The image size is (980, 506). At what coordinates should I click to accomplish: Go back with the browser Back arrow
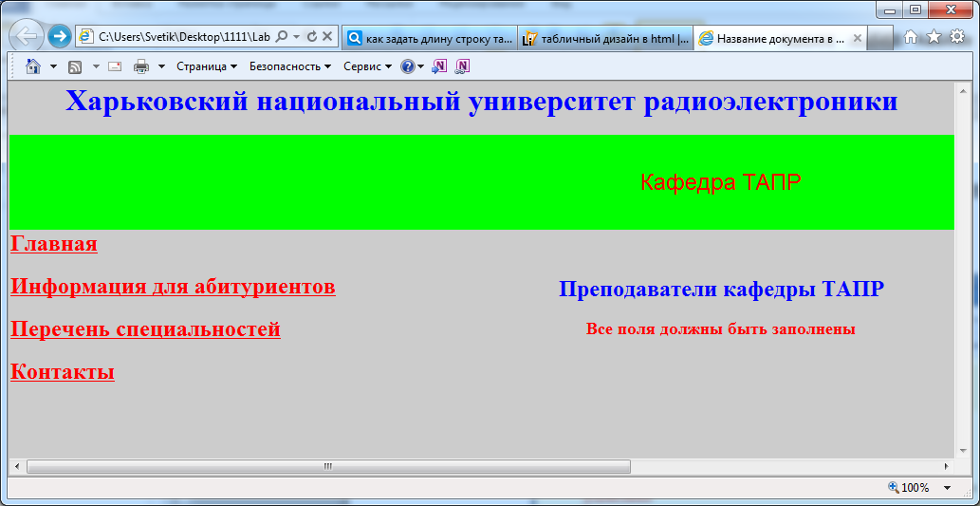click(x=27, y=37)
